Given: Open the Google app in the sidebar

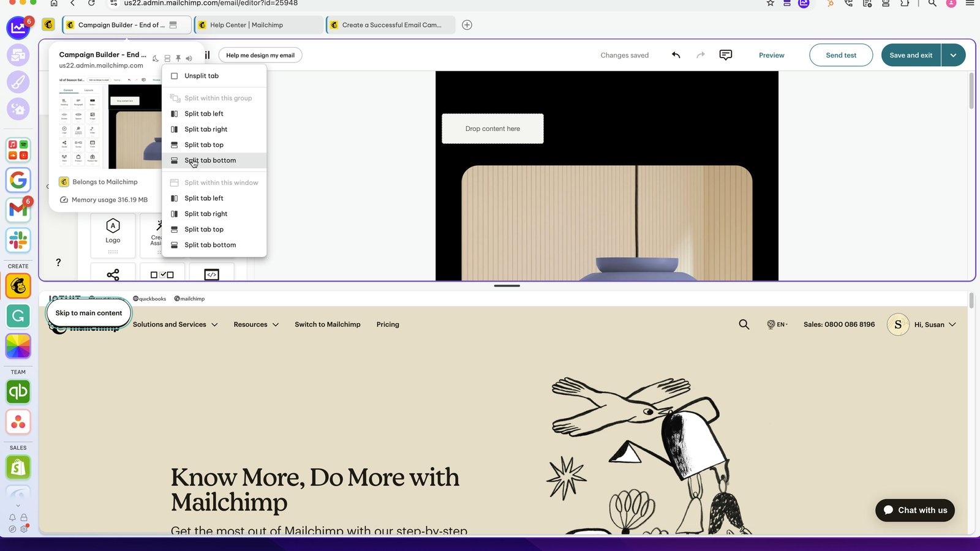Looking at the screenshot, I should [x=18, y=179].
